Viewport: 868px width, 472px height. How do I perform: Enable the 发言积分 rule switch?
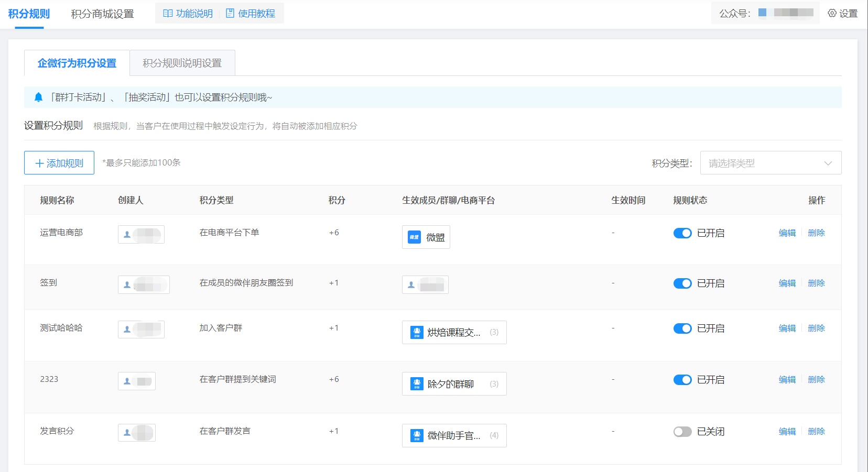(682, 432)
